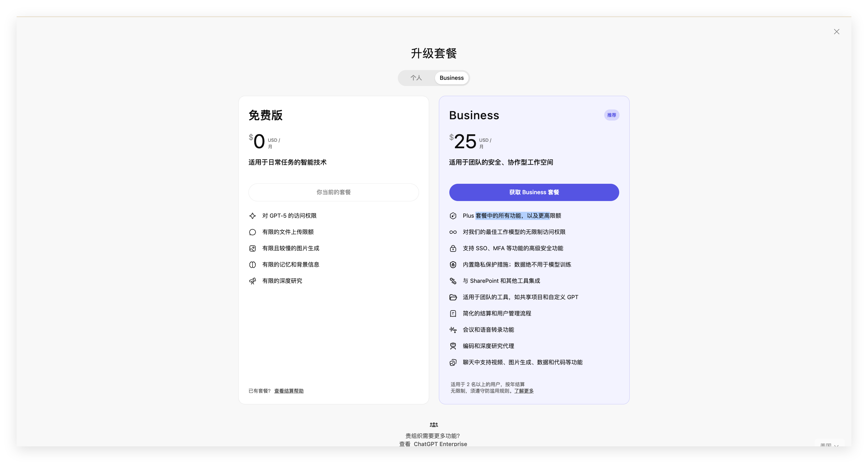Click the 了解更多 link about abuse rules
The height and width of the screenshot is (463, 868).
[x=524, y=391]
